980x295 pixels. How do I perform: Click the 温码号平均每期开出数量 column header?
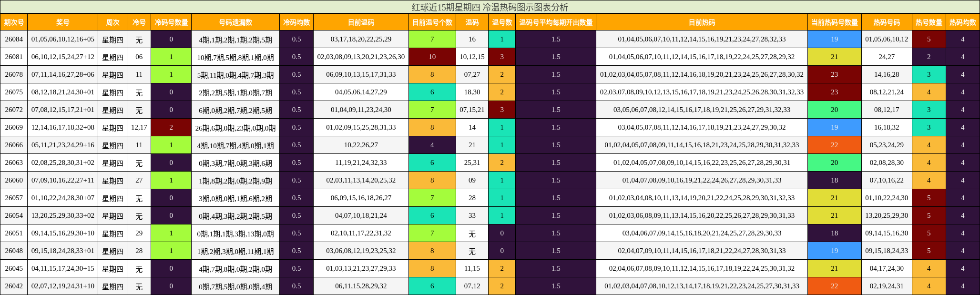pos(556,22)
